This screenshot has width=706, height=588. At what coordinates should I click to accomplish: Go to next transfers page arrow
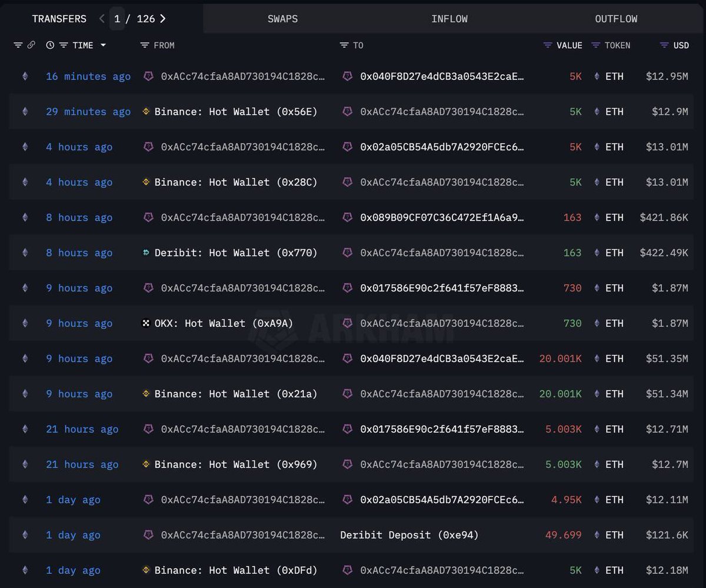(163, 19)
